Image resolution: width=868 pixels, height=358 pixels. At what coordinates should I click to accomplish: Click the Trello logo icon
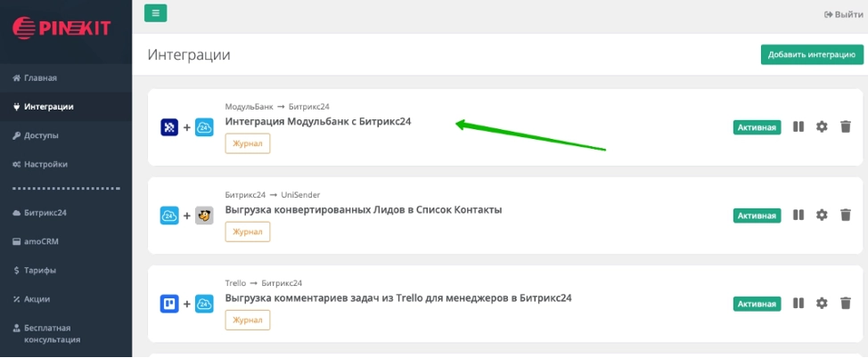[x=169, y=304]
